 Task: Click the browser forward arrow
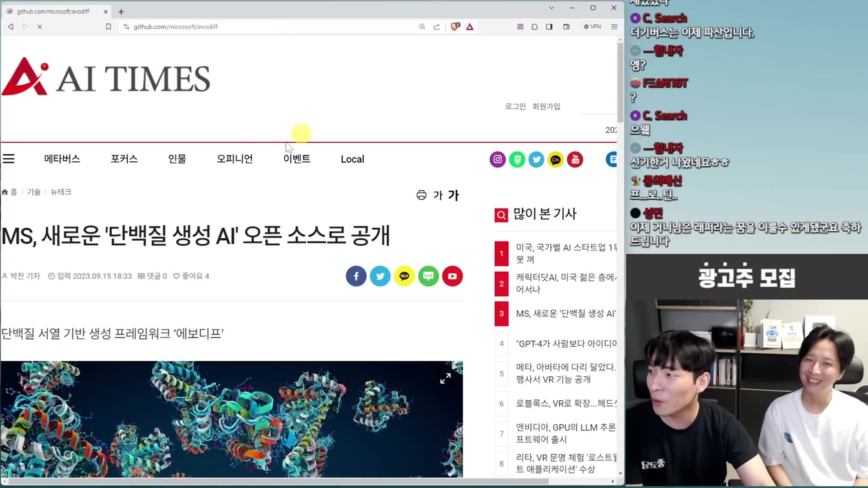(25, 26)
